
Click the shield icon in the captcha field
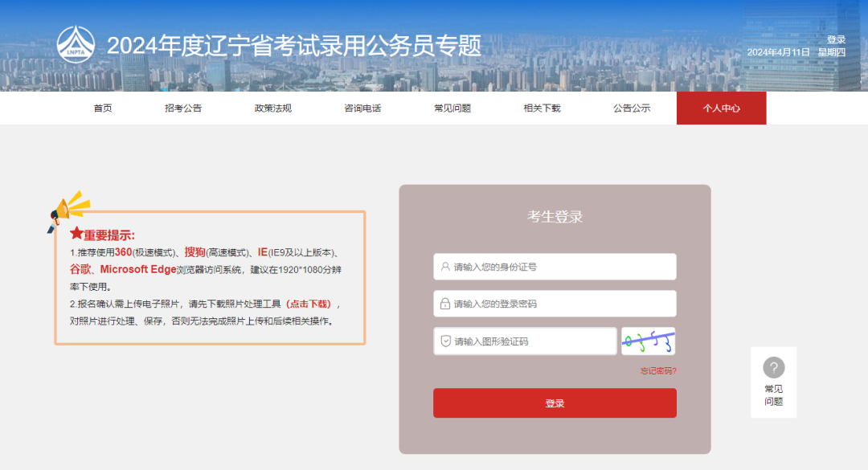click(x=445, y=341)
